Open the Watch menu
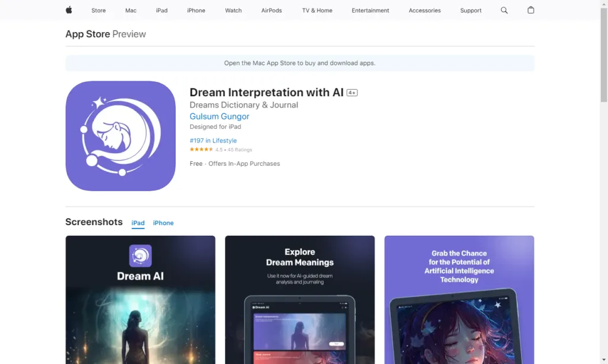This screenshot has width=608, height=364. (233, 11)
